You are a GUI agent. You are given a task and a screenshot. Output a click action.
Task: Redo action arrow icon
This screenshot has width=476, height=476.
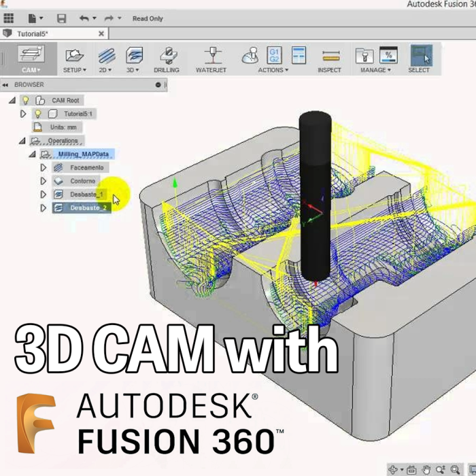[109, 18]
